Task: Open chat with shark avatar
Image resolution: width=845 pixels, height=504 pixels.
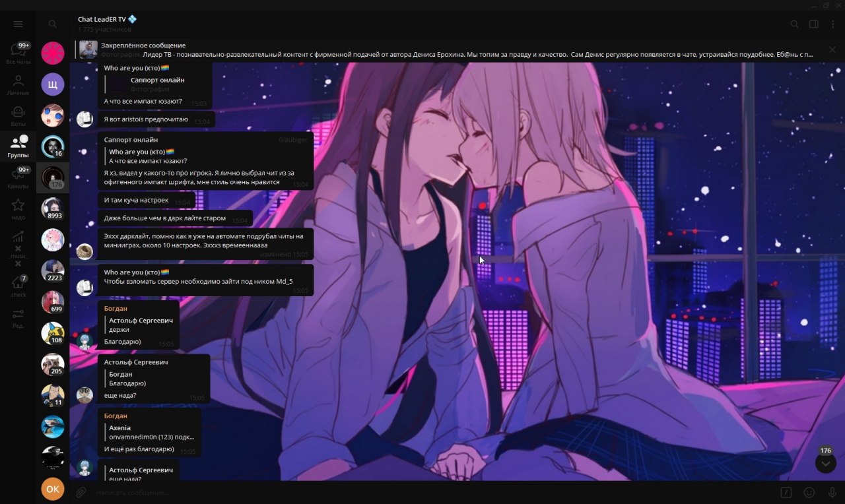Action: [53, 427]
